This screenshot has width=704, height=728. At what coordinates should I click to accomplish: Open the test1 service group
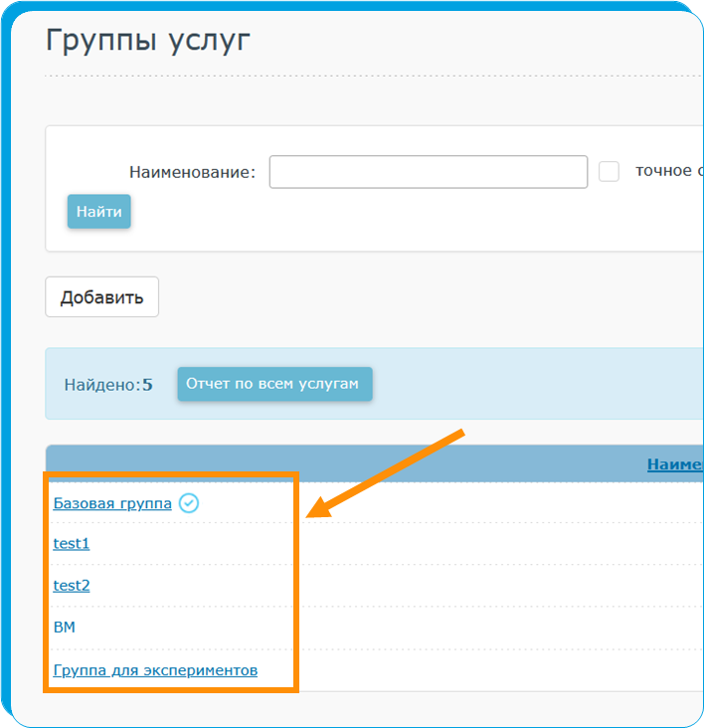pos(72,544)
